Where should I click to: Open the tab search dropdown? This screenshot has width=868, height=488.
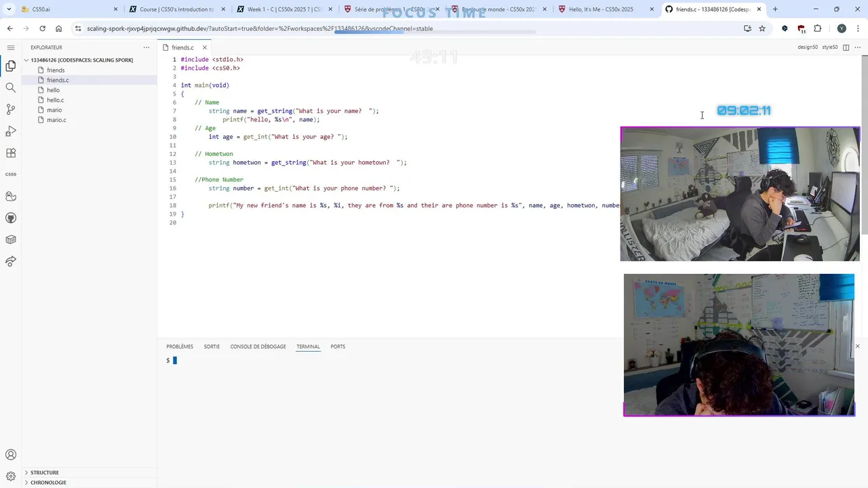click(x=9, y=9)
